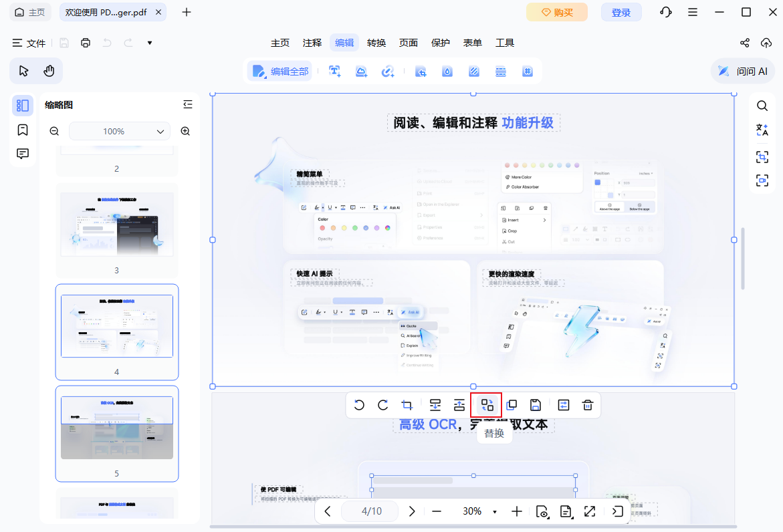
Task: Go to the previous page arrow
Action: (328, 511)
